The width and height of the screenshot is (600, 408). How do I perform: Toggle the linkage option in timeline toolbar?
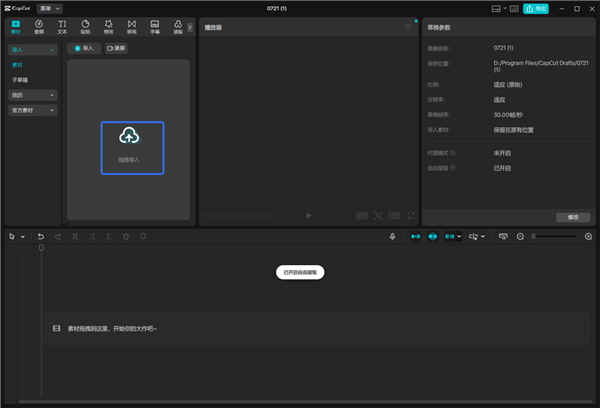tap(451, 236)
